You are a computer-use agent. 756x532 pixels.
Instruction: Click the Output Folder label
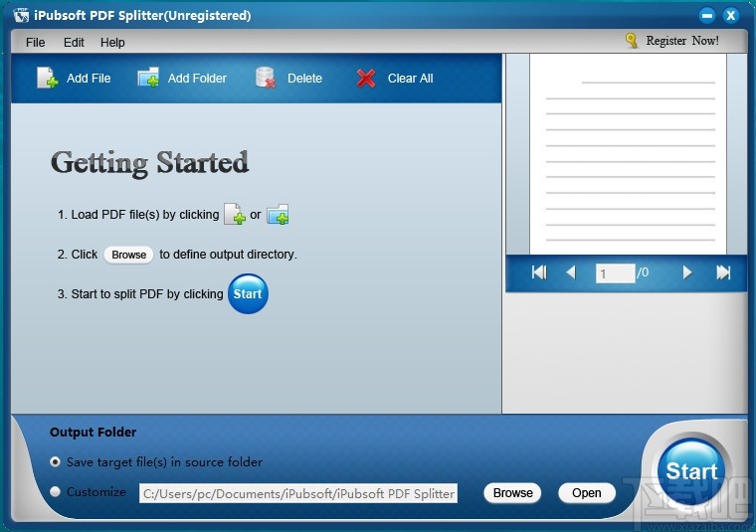pos(94,432)
